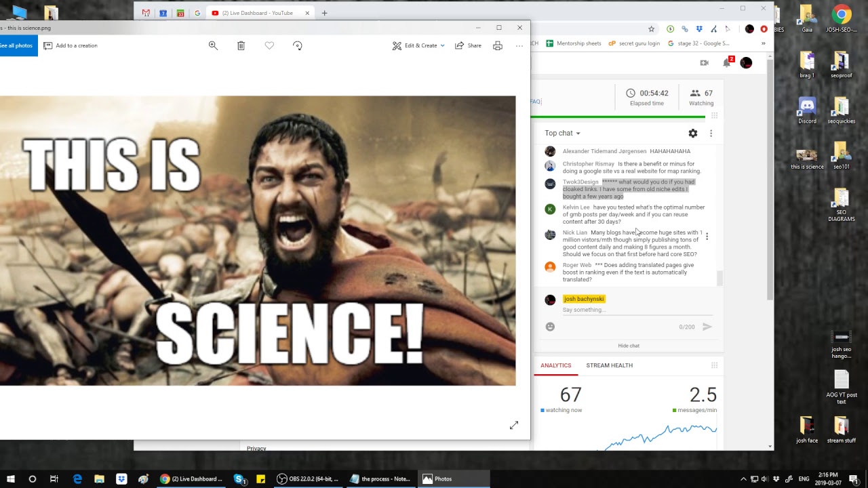868x488 pixels.
Task: Switch to the pinned Google tab
Action: [x=197, y=13]
